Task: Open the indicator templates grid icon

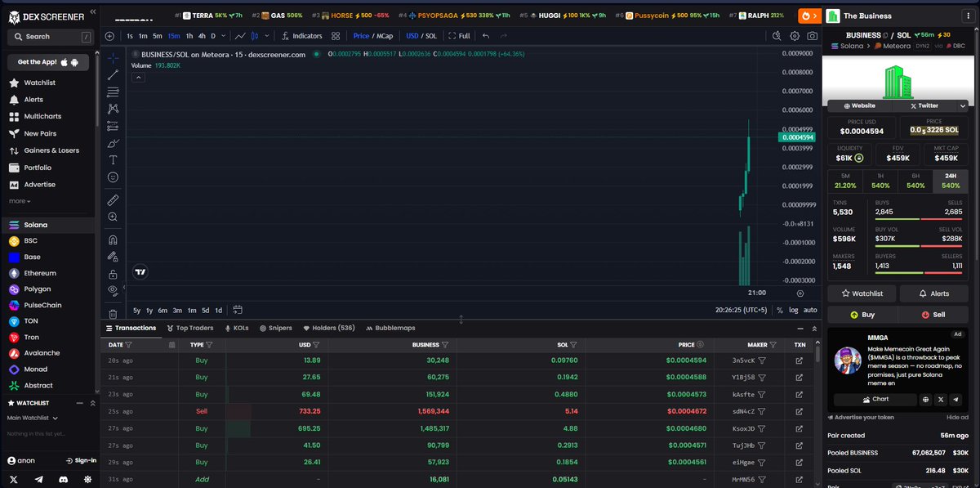Action: tap(336, 36)
